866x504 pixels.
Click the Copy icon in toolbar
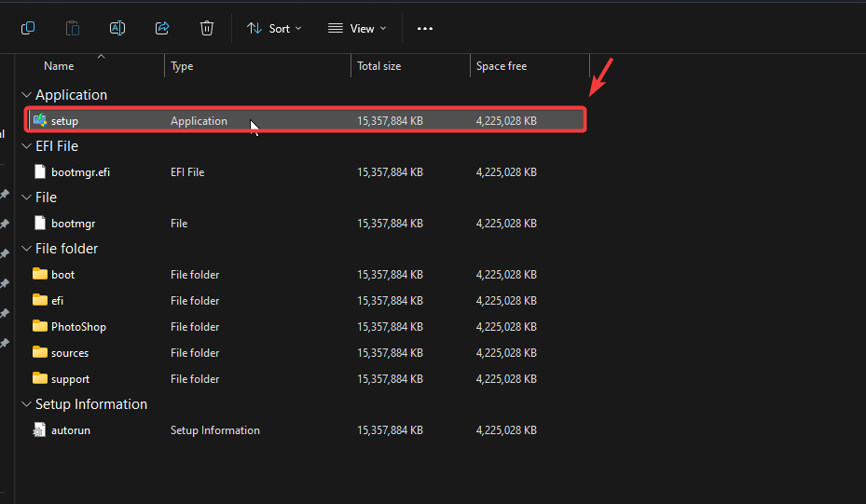pos(28,28)
